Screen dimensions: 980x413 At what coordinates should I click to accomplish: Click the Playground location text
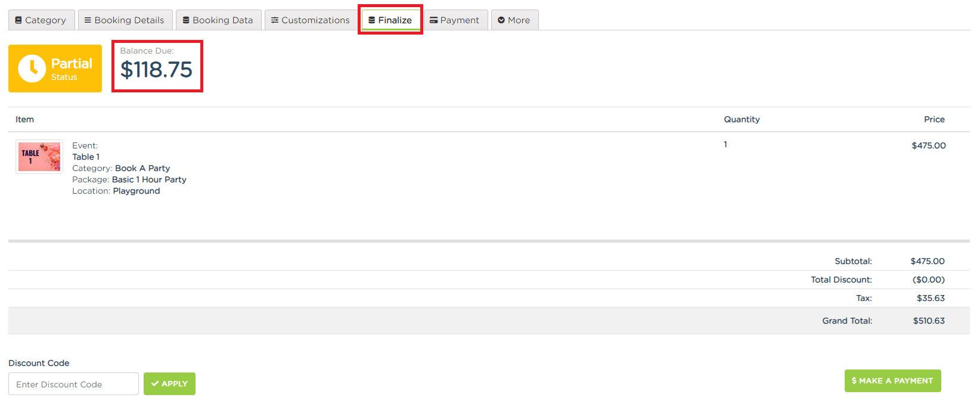[137, 191]
